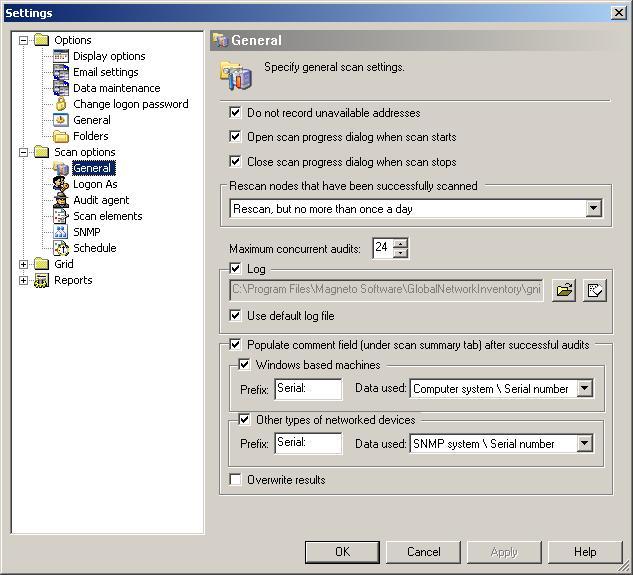Viewport: 633px width, 575px height.
Task: Select Folders in Options tree
Action: 91,136
